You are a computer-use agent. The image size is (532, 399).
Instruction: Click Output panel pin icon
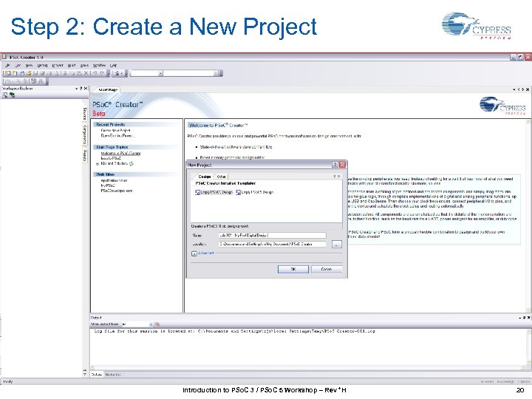[x=524, y=318]
